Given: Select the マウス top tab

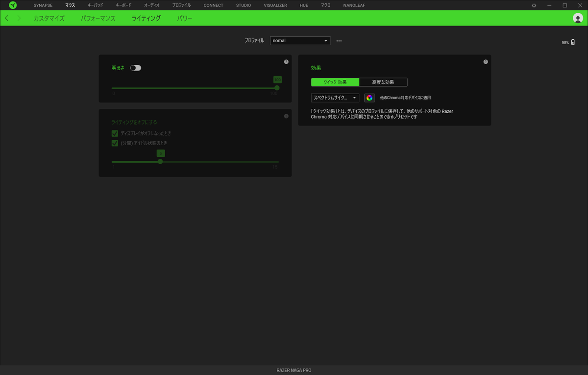Looking at the screenshot, I should [x=70, y=5].
